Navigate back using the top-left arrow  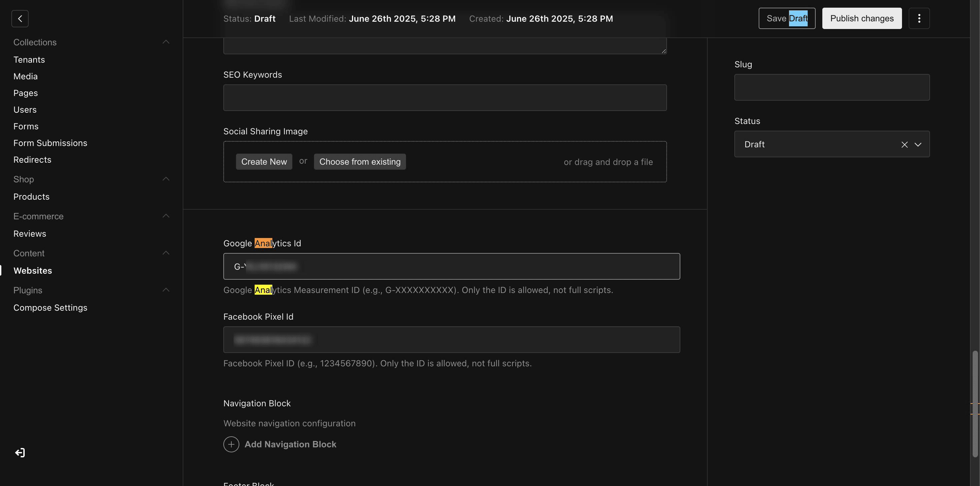pyautogui.click(x=20, y=18)
